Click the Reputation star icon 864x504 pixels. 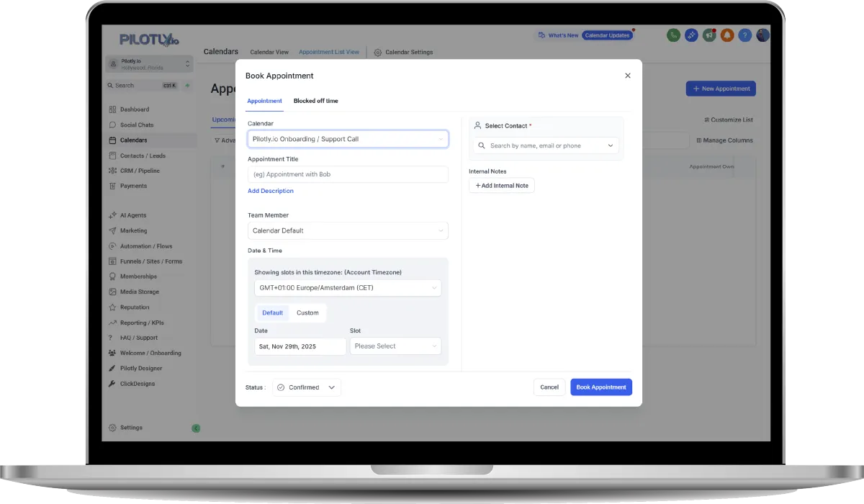pyautogui.click(x=112, y=307)
